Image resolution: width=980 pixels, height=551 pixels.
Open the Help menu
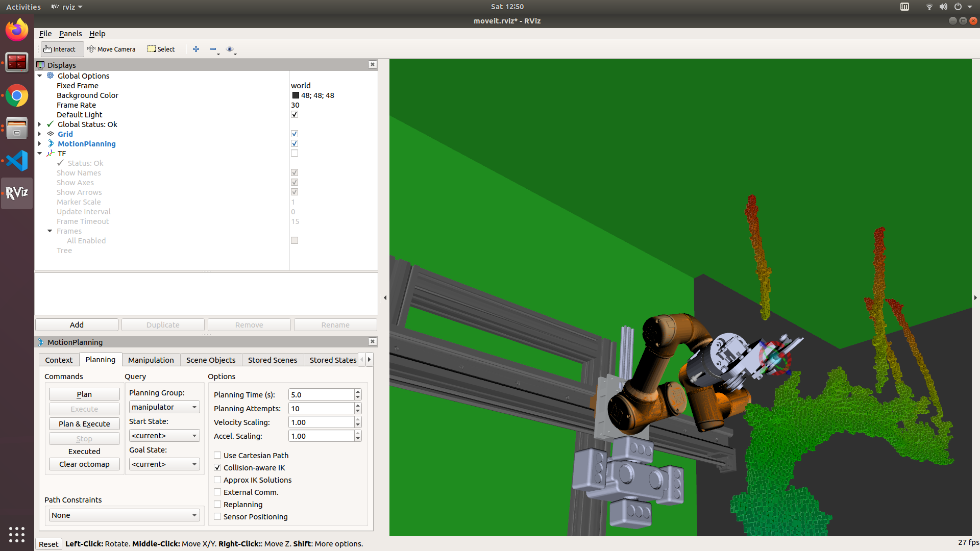(x=97, y=33)
